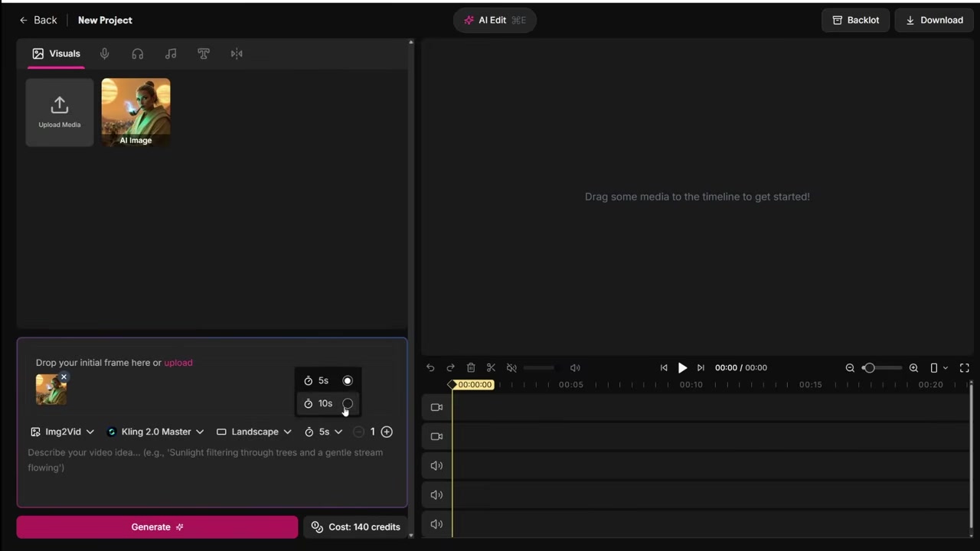Click the third audio track speaker icon
Image resolution: width=980 pixels, height=551 pixels.
pyautogui.click(x=436, y=524)
